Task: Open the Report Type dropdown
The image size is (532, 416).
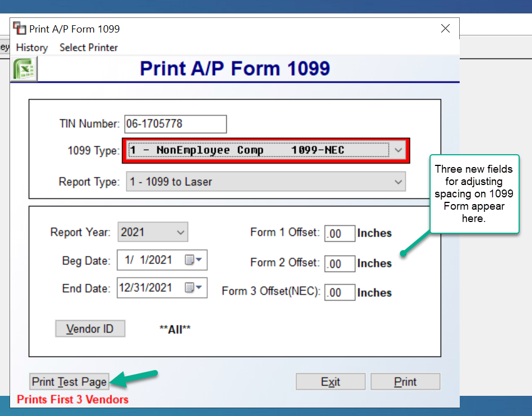Action: (x=397, y=181)
